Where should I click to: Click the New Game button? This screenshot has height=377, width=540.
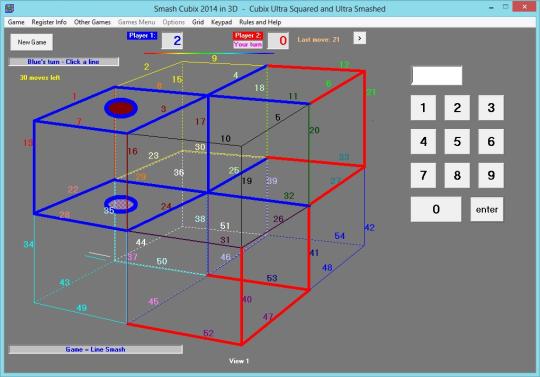[32, 42]
